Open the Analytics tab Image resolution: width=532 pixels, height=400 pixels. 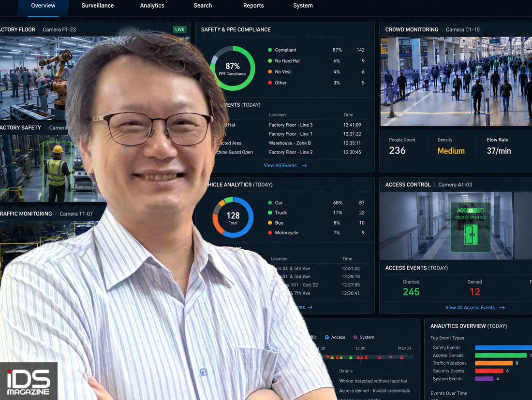152,6
